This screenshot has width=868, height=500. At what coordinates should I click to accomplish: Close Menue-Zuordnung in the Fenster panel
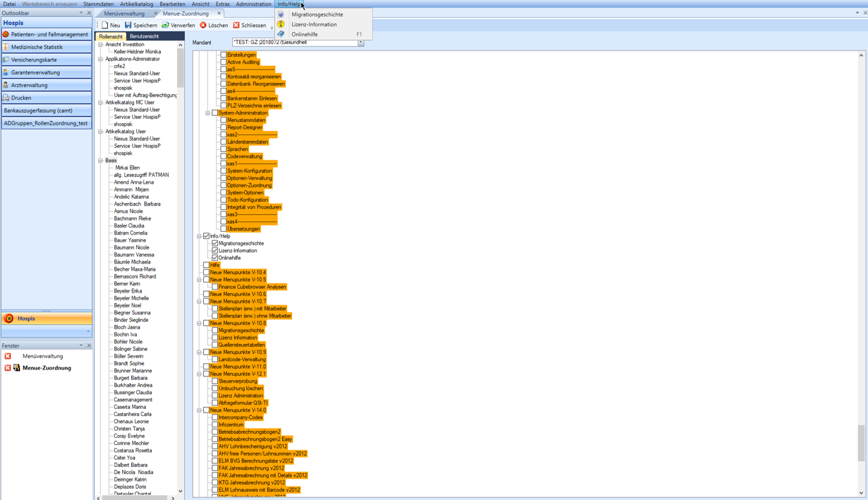(8, 368)
